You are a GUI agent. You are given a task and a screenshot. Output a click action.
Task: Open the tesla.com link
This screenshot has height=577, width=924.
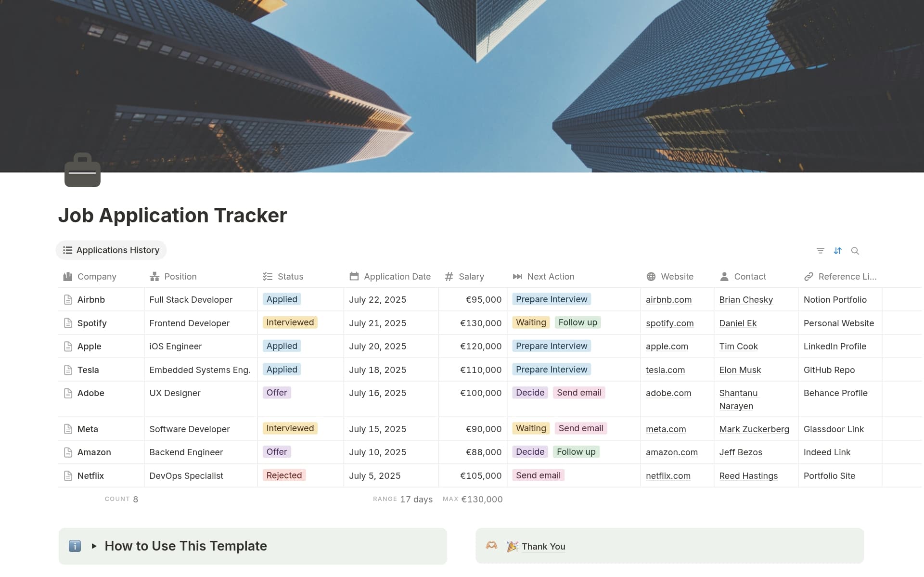[665, 370]
